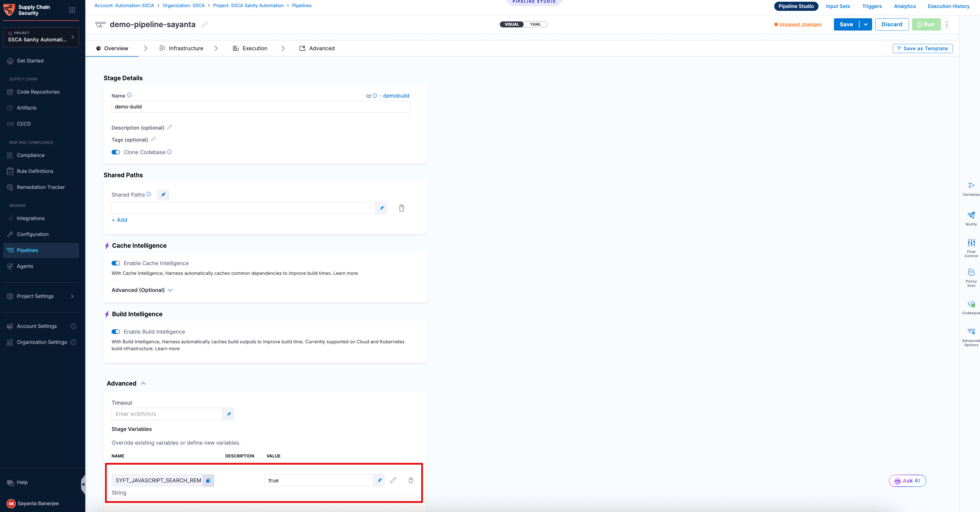This screenshot has height=512, width=980.
Task: Open the Save button dropdown arrow
Action: 866,24
